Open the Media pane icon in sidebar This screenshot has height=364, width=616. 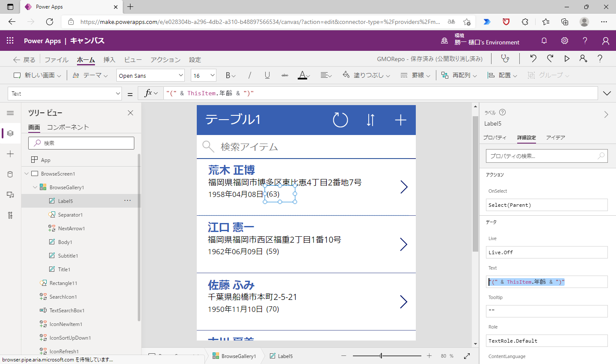tap(10, 195)
